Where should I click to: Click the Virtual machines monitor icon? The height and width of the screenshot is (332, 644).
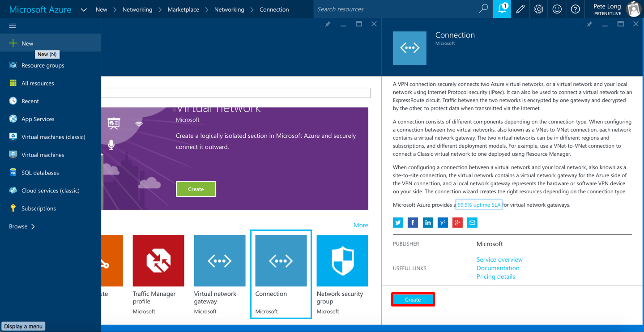tap(13, 155)
